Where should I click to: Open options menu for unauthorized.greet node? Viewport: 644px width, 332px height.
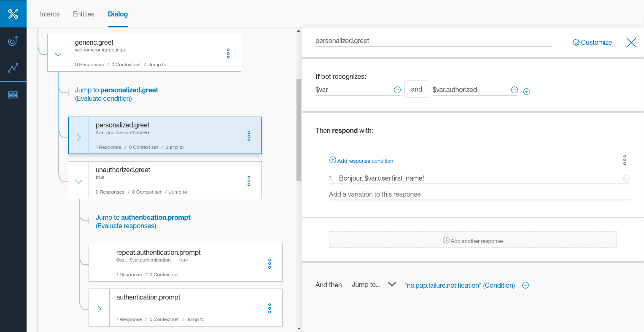click(x=249, y=181)
